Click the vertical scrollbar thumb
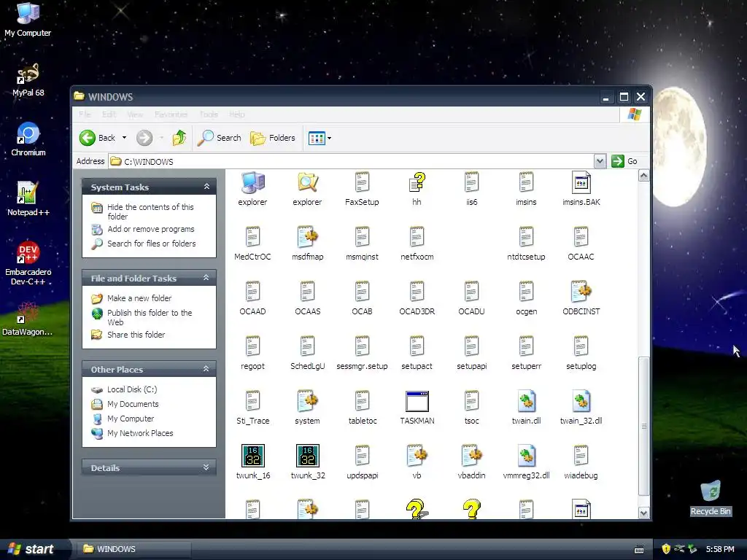The height and width of the screenshot is (560, 747). pyautogui.click(x=643, y=426)
